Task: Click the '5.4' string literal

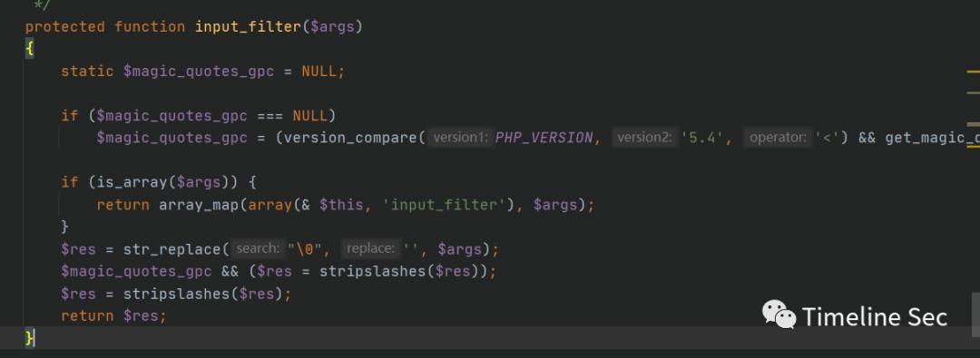Action: [701, 138]
